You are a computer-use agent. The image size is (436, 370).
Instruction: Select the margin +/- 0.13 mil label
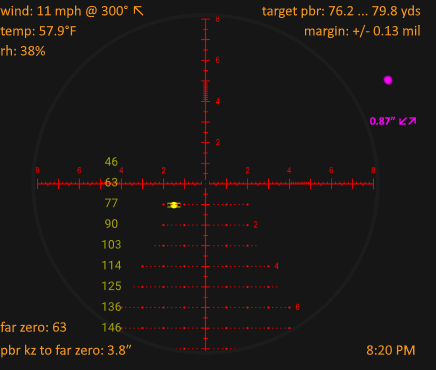coord(362,31)
